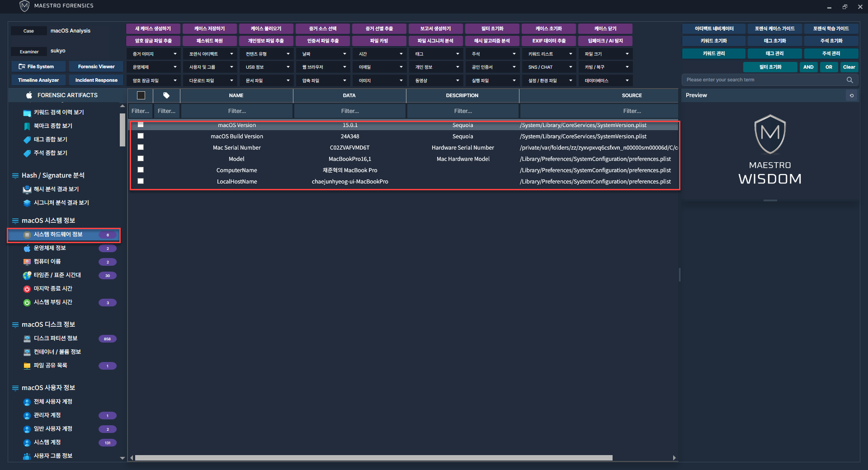Click the Clear button
This screenshot has height=470, width=868.
[x=849, y=67]
